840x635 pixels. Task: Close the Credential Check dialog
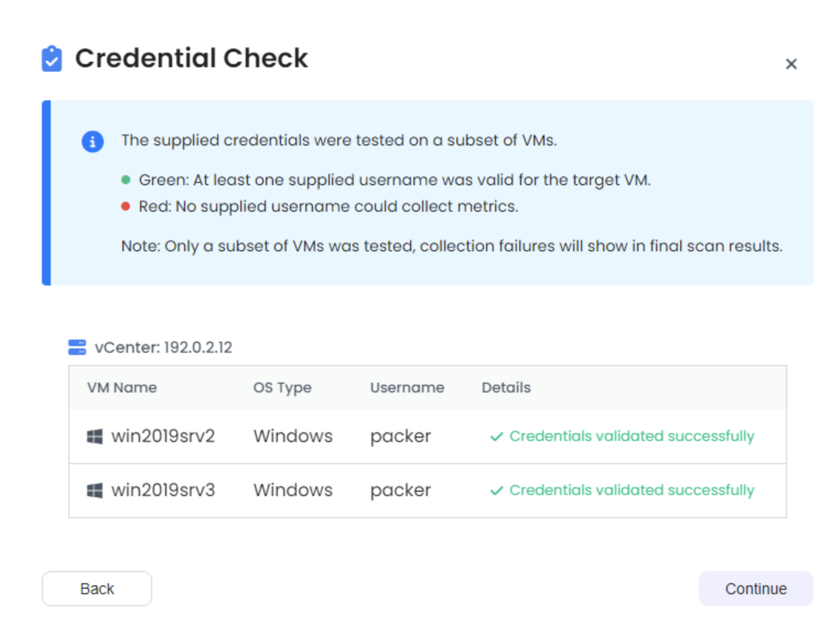pyautogui.click(x=791, y=64)
